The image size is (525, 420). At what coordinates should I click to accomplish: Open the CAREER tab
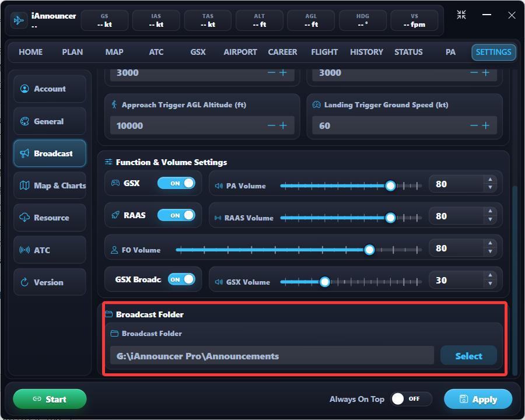(282, 52)
